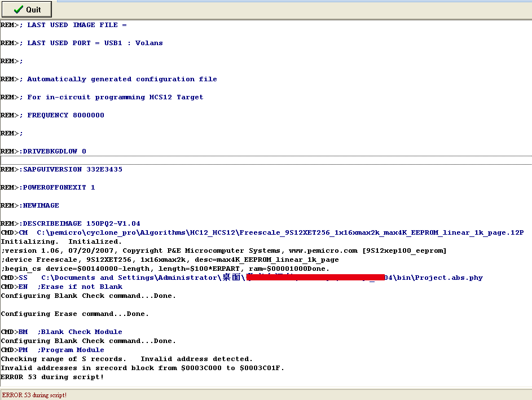This screenshot has width=532, height=400.
Task: Select ';device Freescale, 9S12XET256' line
Action: (x=170, y=260)
